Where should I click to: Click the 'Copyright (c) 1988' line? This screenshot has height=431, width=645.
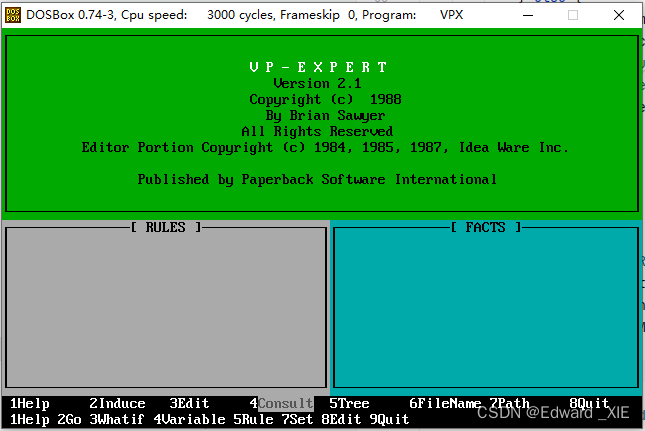tap(325, 100)
